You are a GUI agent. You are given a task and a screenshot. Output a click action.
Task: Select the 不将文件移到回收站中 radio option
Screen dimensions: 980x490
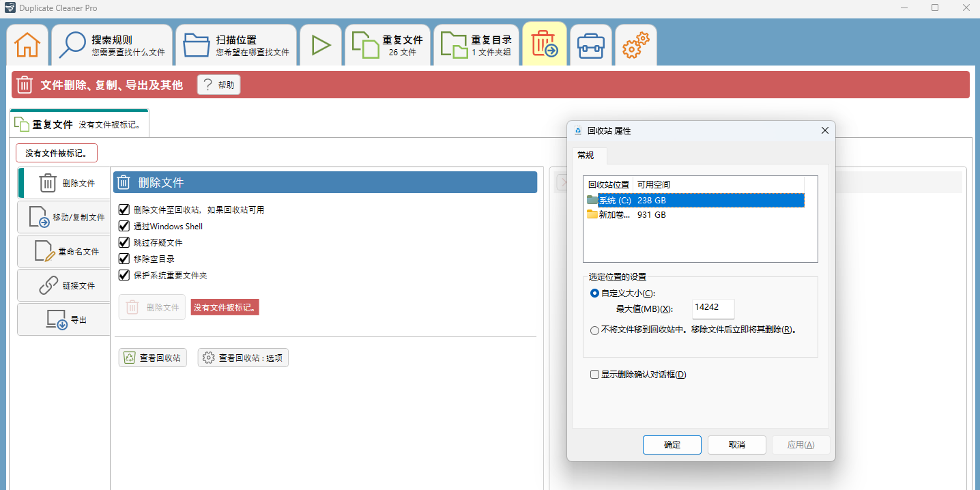click(x=594, y=330)
